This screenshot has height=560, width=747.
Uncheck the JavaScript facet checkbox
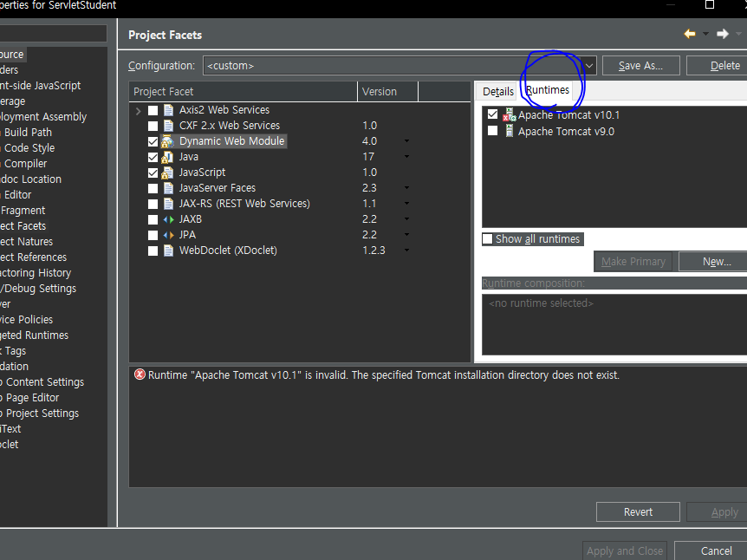[x=153, y=173]
